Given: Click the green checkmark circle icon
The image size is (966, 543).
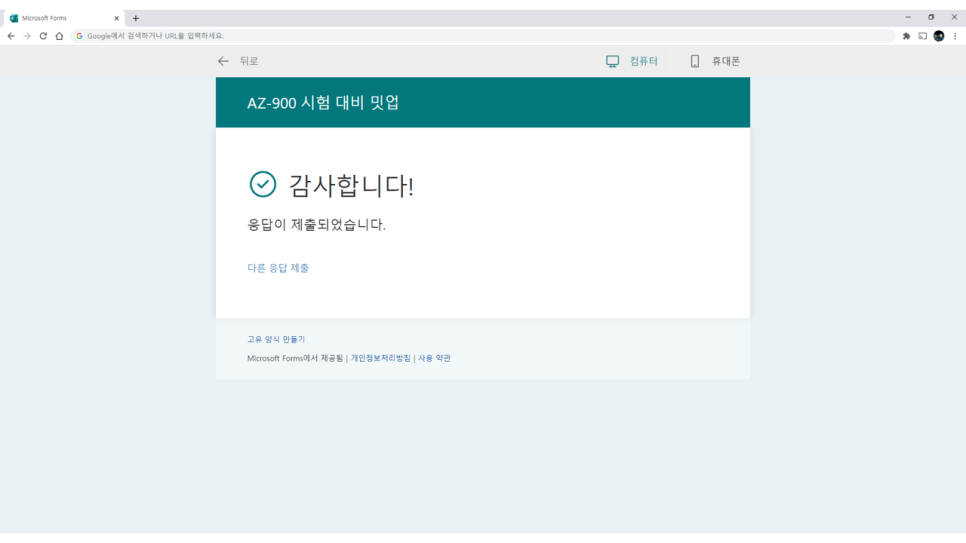Looking at the screenshot, I should pos(262,184).
